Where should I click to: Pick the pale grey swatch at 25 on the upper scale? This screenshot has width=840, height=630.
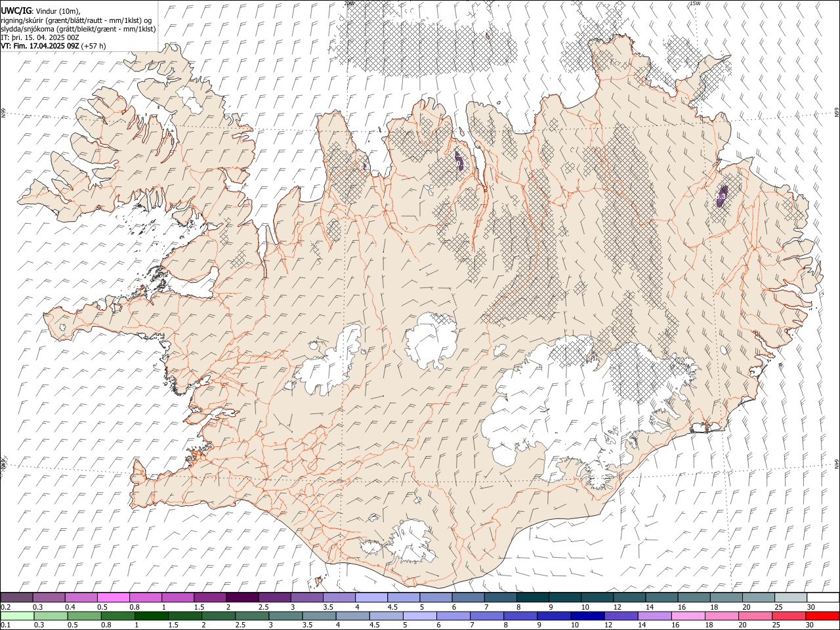point(791,597)
